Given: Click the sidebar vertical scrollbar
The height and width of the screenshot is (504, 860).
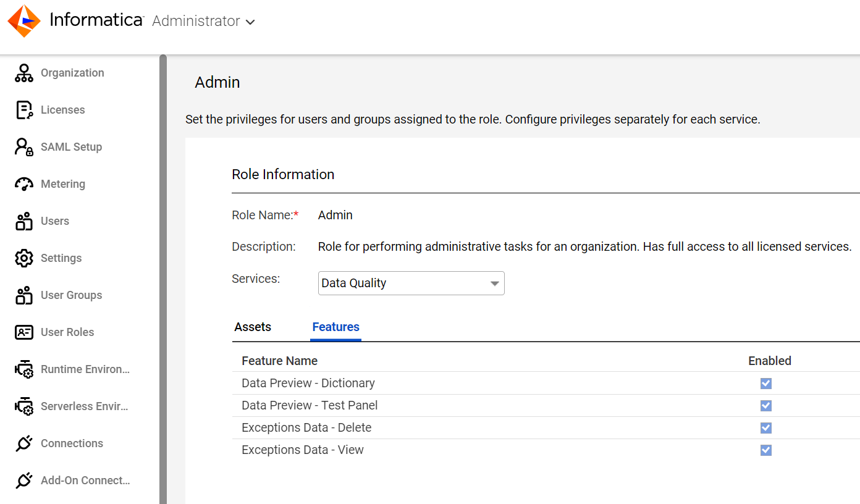Looking at the screenshot, I should point(163,279).
